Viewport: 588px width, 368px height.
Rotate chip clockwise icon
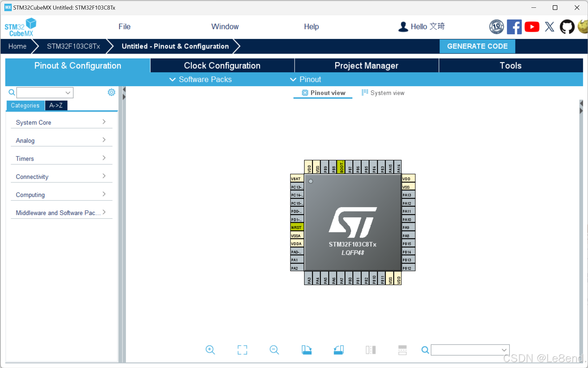click(307, 350)
